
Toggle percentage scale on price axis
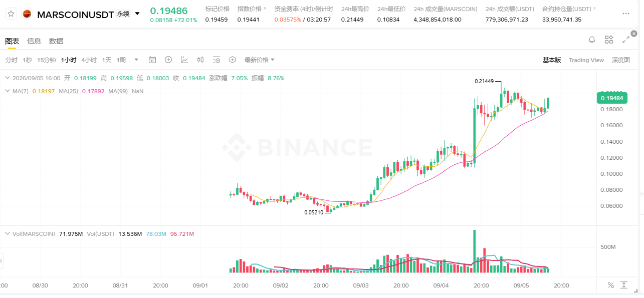pos(611,285)
